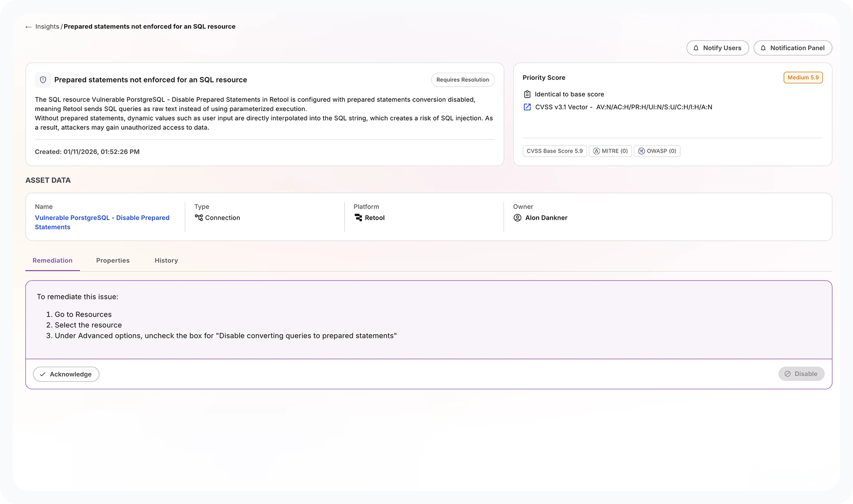Click the MITRE (0) chip
Image resolution: width=853 pixels, height=504 pixels.
tap(610, 151)
